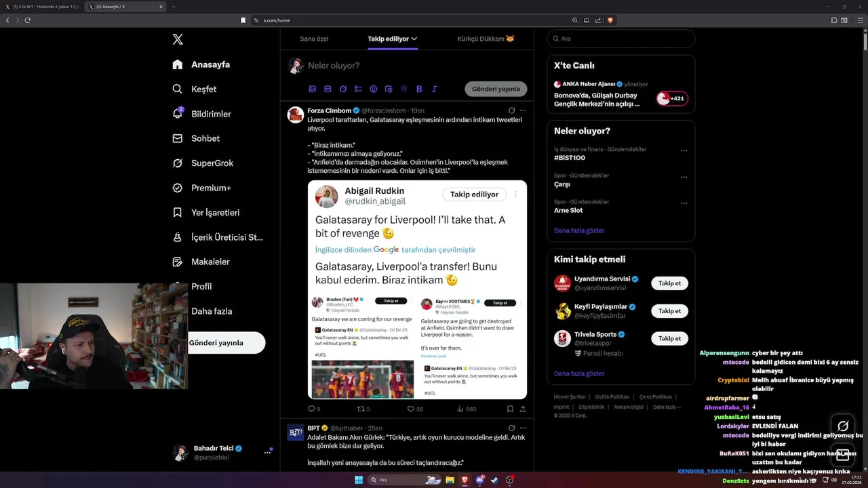The image size is (868, 488).
Task: Select the Anasayfa / X browser tab
Action: click(x=126, y=7)
